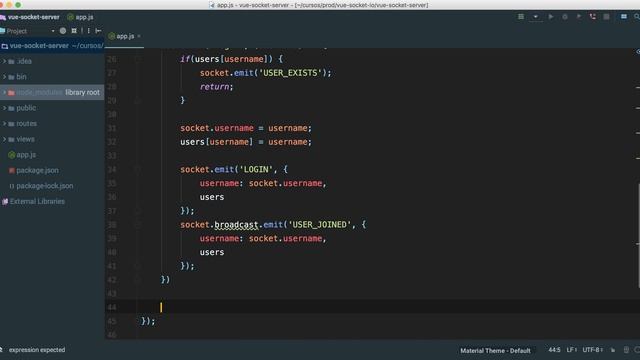640x360 pixels.
Task: Open the Project Structure layout icon
Action: [x=624, y=17]
